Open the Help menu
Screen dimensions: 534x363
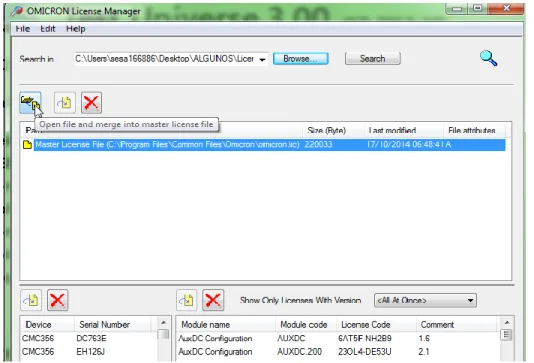click(76, 29)
